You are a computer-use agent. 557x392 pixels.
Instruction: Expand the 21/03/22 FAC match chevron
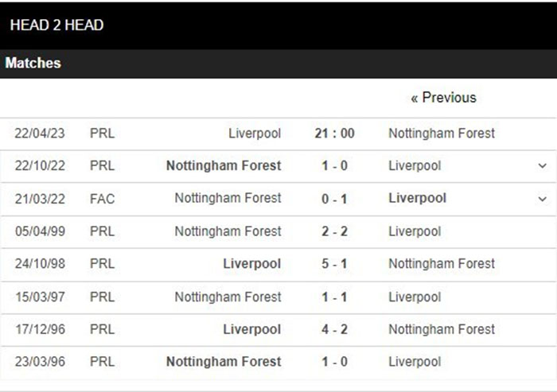tap(542, 199)
